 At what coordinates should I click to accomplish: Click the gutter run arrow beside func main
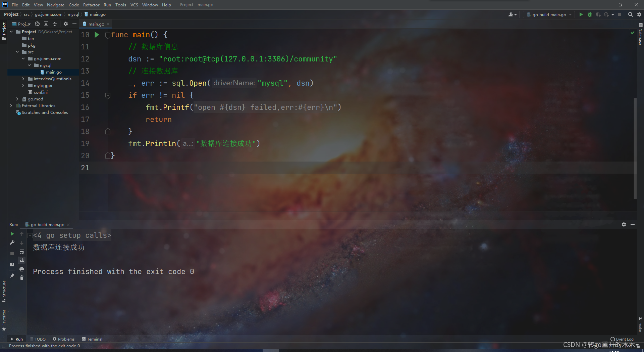point(97,35)
